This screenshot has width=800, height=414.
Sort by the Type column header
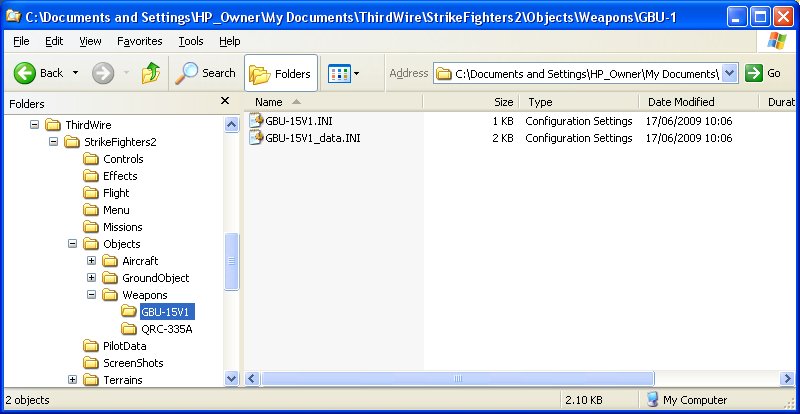pos(579,102)
